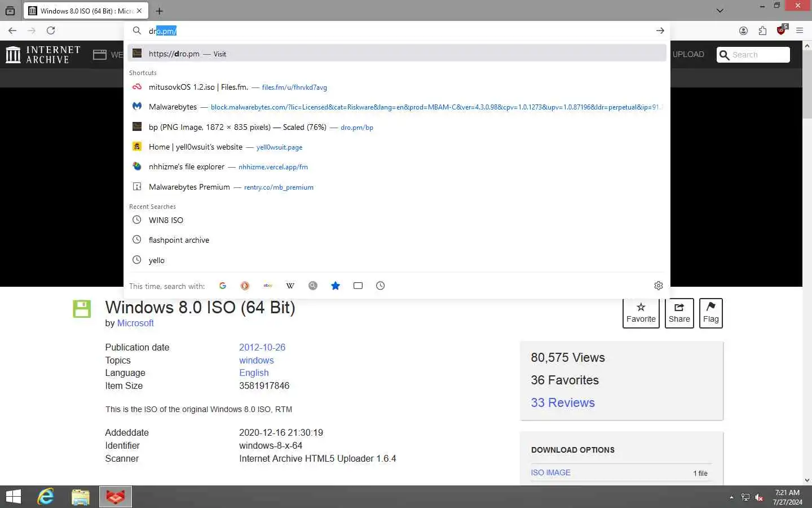Screen dimensions: 812x508
Task: Show hidden system tray icons
Action: pyautogui.click(x=731, y=497)
